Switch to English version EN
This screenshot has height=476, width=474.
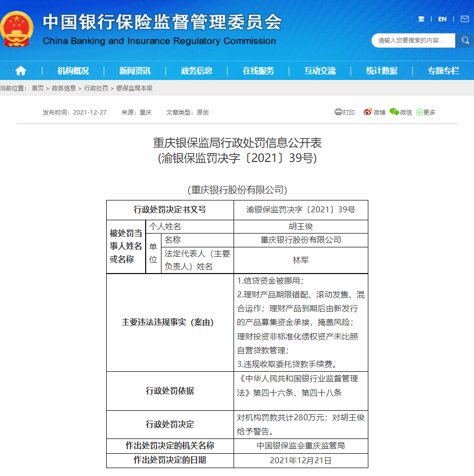(442, 19)
